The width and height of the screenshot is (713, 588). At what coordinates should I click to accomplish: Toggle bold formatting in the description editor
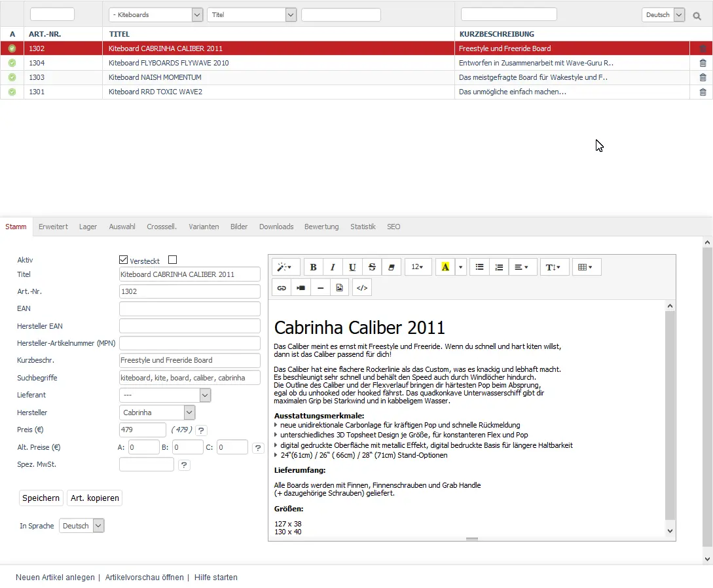pyautogui.click(x=313, y=266)
